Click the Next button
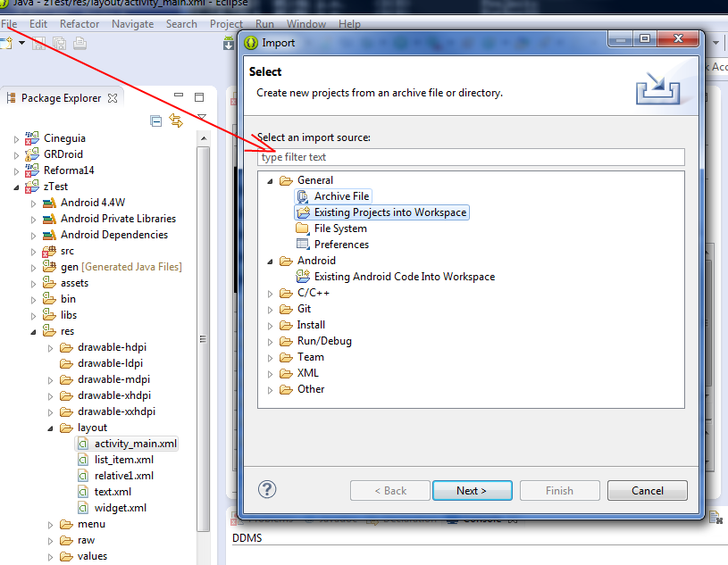The width and height of the screenshot is (728, 565). (x=472, y=490)
